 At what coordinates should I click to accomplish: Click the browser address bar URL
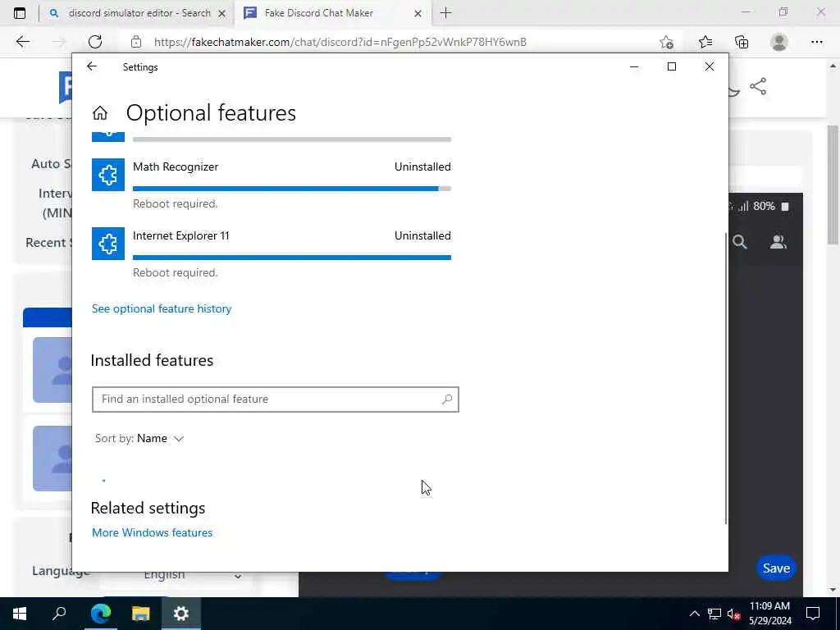pyautogui.click(x=340, y=42)
